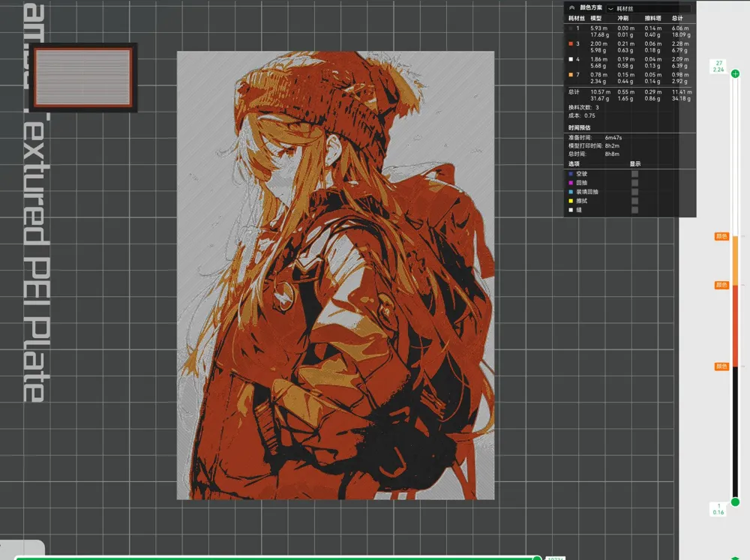This screenshot has height=560, width=750.
Task: Click the orange segment of the layer slider
Action: (x=735, y=261)
